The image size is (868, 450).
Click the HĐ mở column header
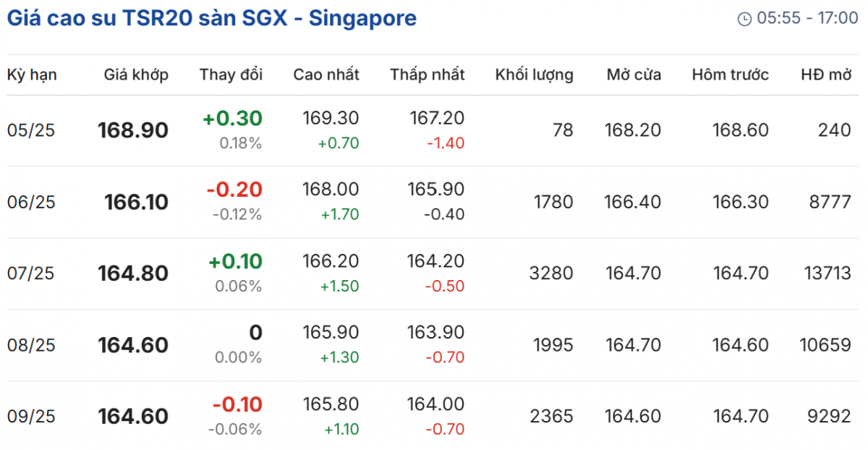826,75
